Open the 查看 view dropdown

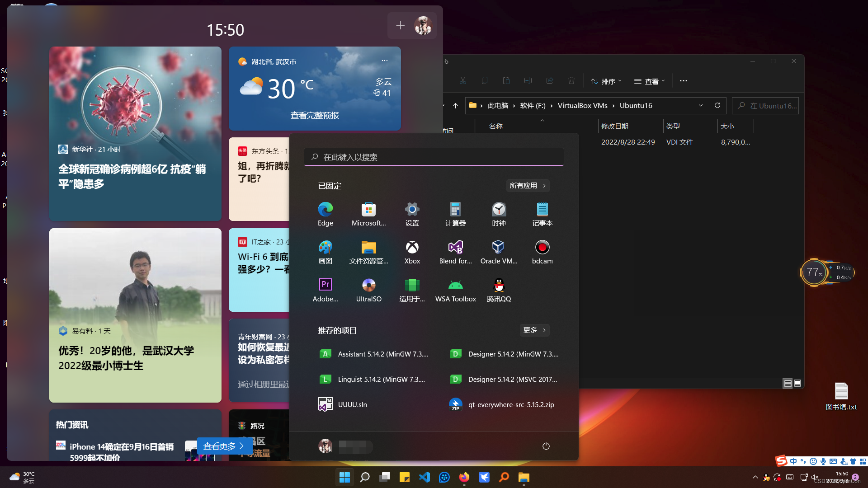tap(649, 81)
